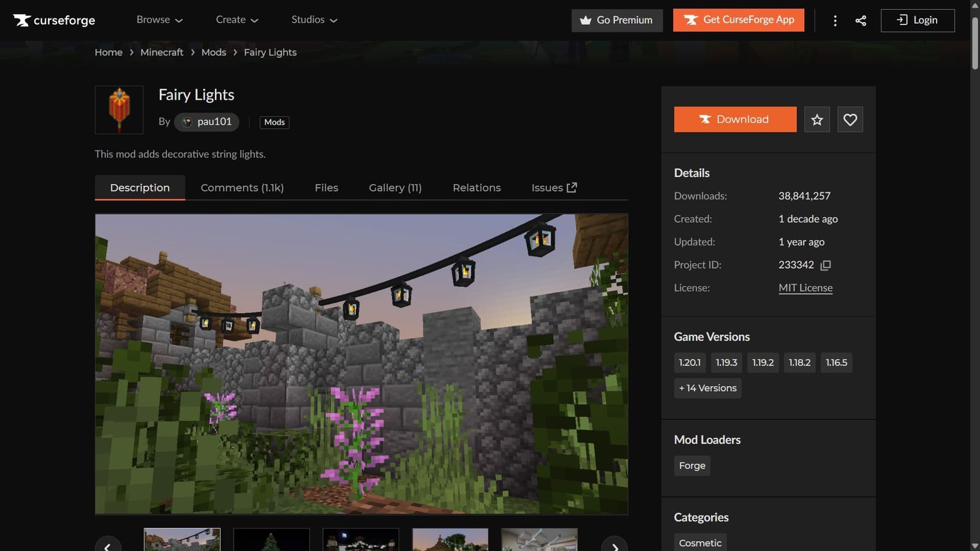Click the next arrow on the image carousel
The width and height of the screenshot is (980, 551).
click(615, 546)
